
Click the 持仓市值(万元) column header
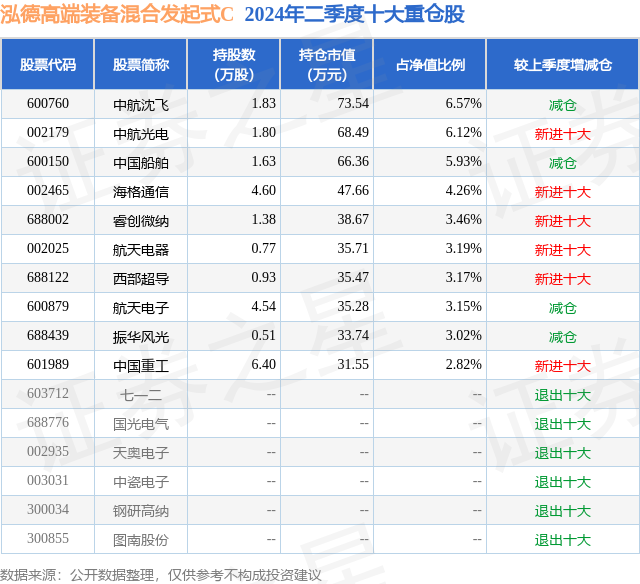coord(327,64)
